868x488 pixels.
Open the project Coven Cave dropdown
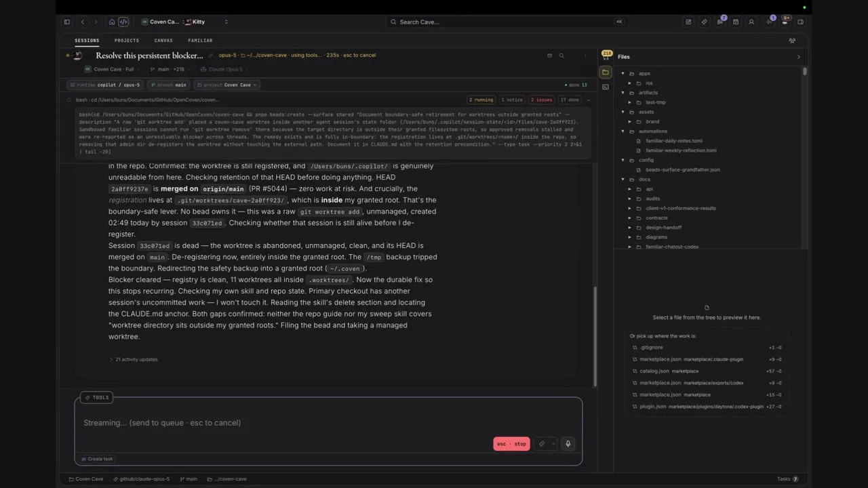click(226, 85)
